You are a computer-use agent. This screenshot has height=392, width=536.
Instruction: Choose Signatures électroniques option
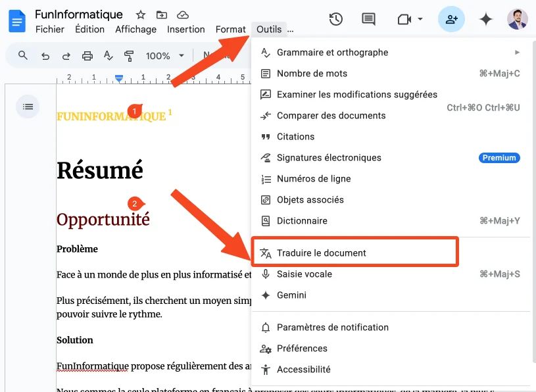pos(390,158)
